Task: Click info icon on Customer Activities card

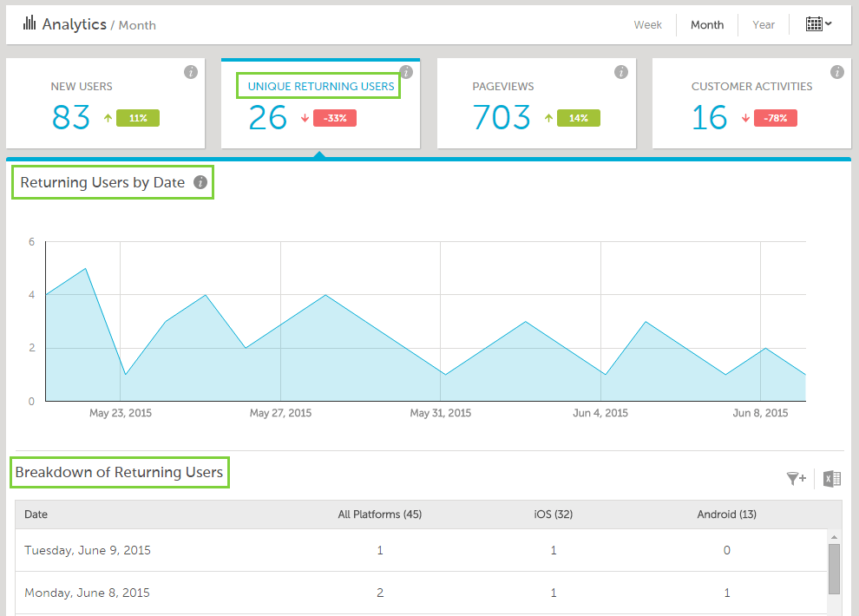Action: [837, 72]
